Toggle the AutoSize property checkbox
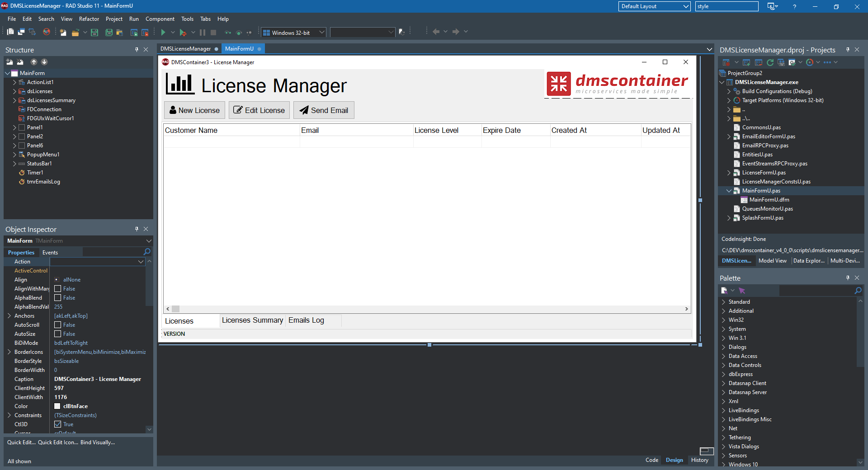The image size is (868, 470). pos(57,334)
